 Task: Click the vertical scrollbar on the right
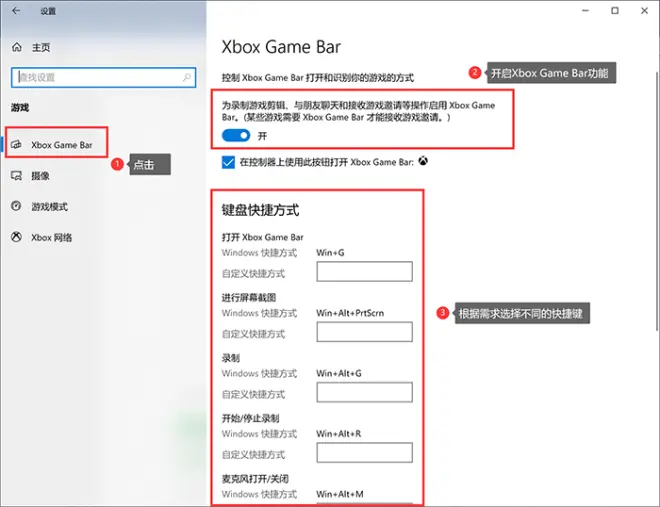tap(657, 202)
